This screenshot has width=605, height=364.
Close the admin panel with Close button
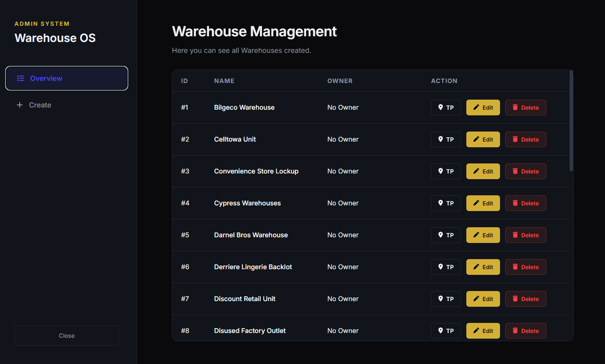pyautogui.click(x=66, y=336)
